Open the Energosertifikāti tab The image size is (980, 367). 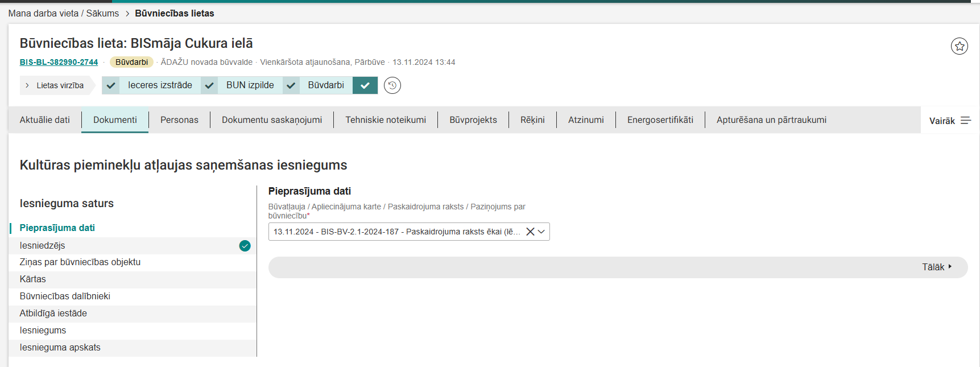660,119
